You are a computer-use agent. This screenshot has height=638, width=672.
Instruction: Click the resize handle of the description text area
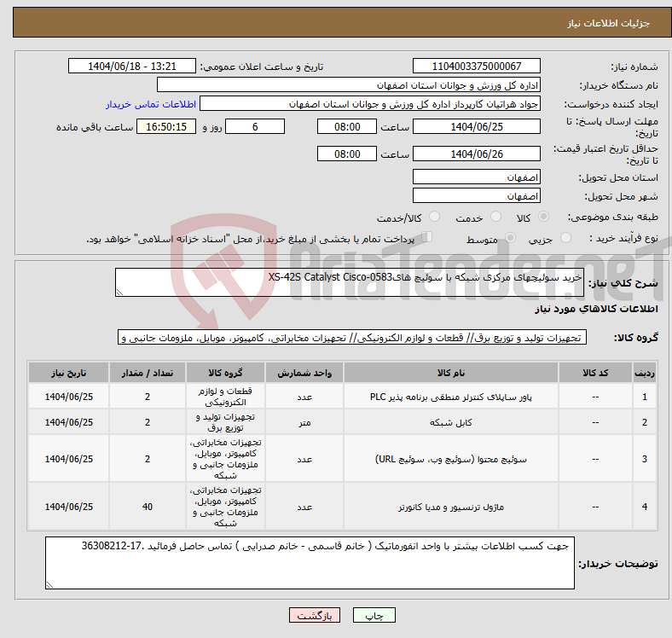point(119,293)
